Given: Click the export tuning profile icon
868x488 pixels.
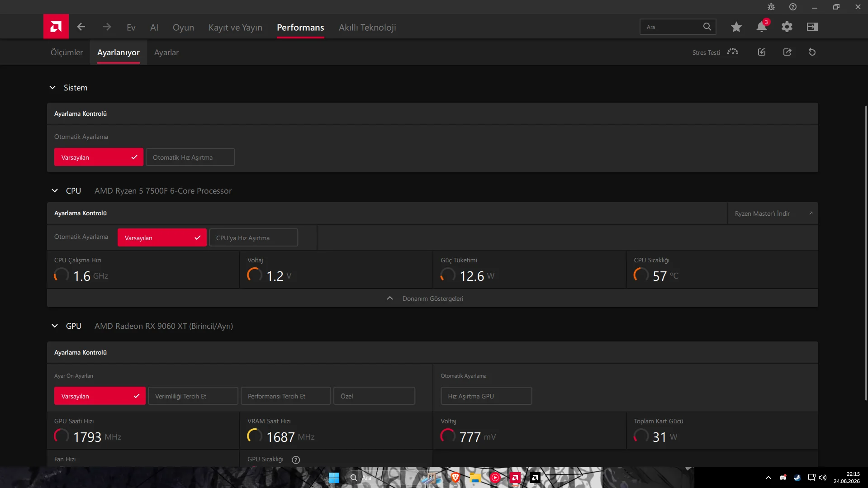Looking at the screenshot, I should tap(787, 52).
